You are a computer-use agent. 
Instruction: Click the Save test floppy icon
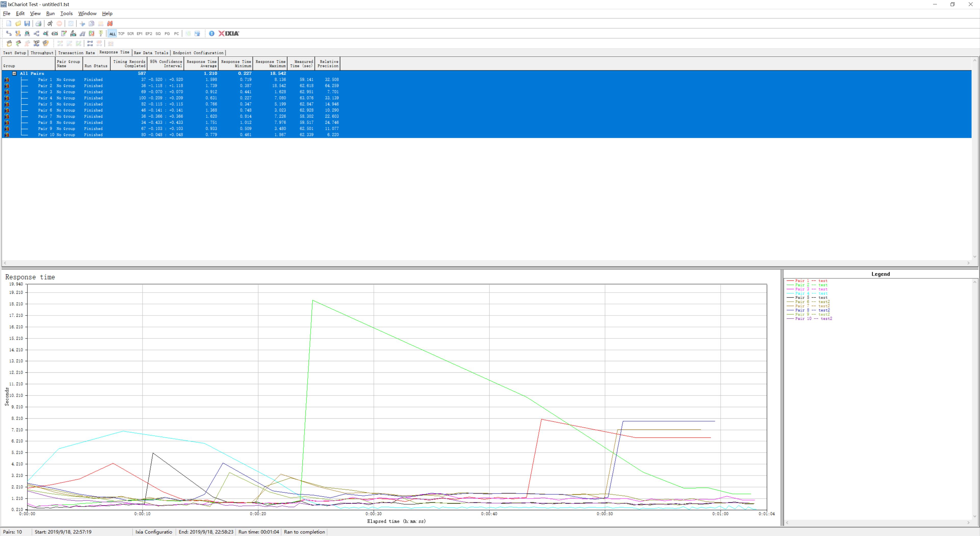pyautogui.click(x=27, y=23)
